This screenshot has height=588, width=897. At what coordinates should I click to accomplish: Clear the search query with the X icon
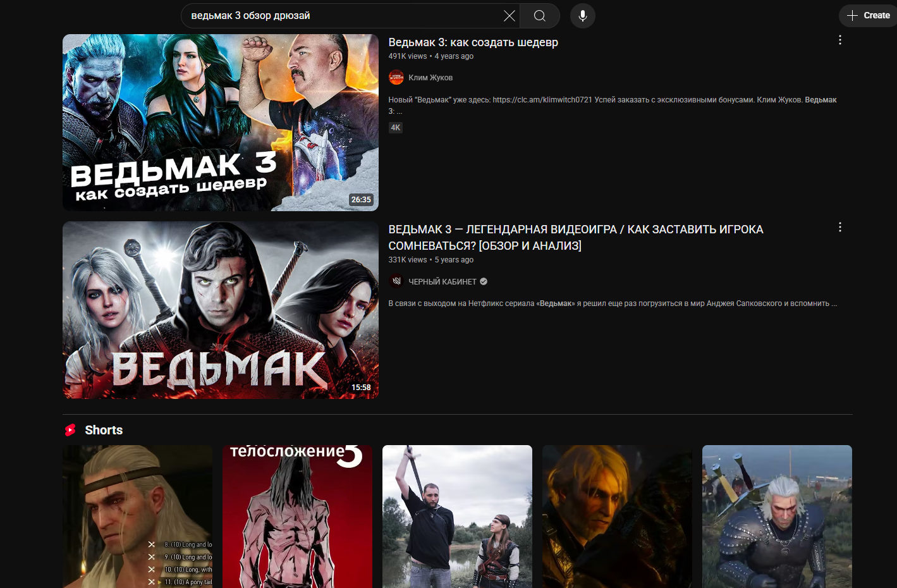(510, 16)
